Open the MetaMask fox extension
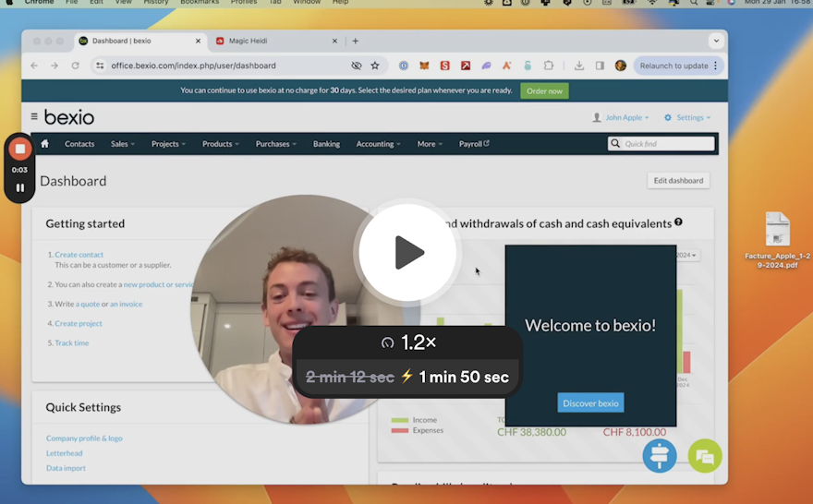Viewport: 813px width, 504px height. (424, 66)
